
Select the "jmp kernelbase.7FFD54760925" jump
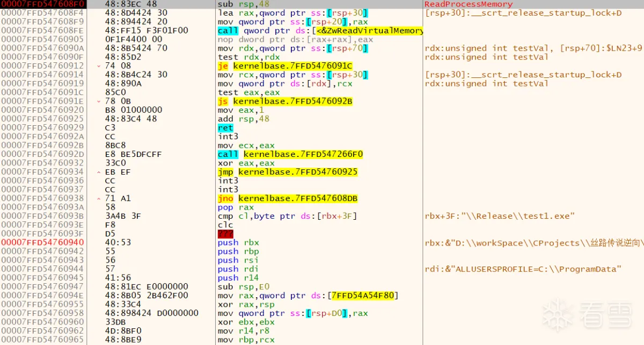coord(288,172)
